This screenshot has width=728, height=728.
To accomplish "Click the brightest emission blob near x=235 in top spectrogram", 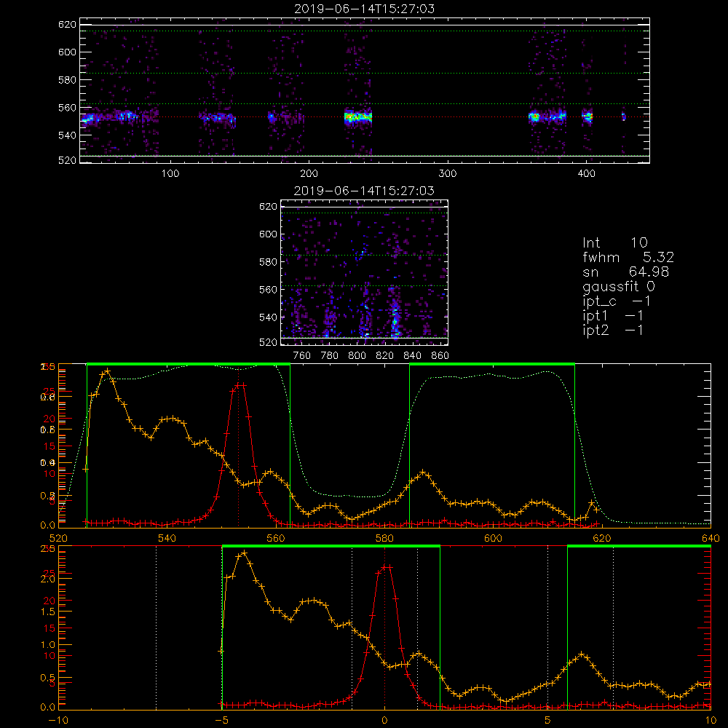I will point(358,117).
